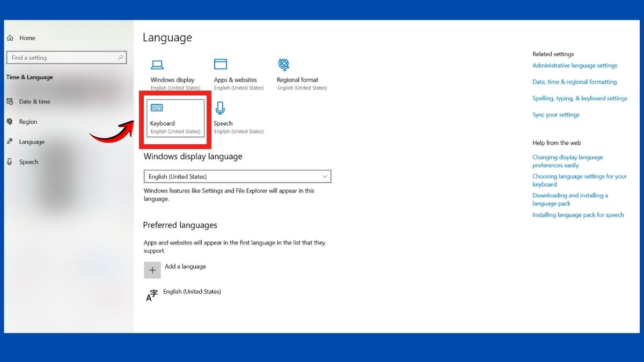Click the Language icon in sidebar

coord(10,142)
